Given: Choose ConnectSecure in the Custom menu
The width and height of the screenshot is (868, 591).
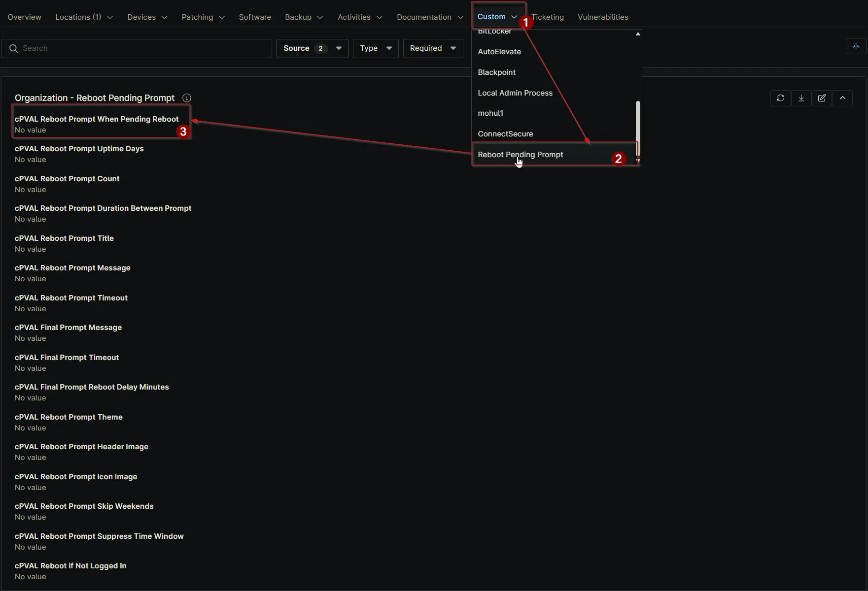Looking at the screenshot, I should [505, 134].
